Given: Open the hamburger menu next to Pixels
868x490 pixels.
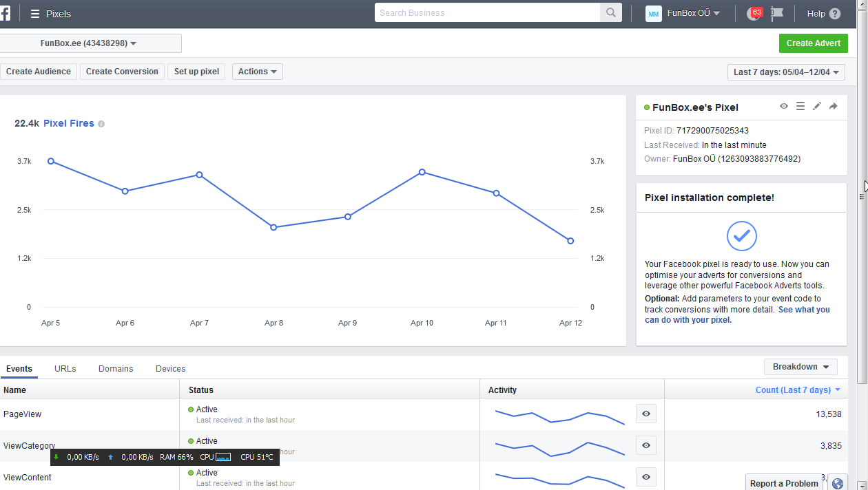Looking at the screenshot, I should (x=35, y=14).
